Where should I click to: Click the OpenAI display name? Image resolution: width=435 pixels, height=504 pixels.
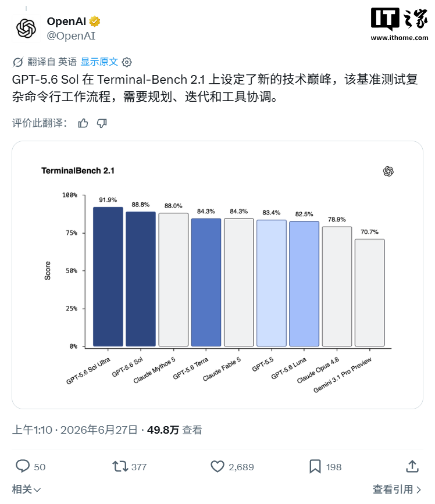66,21
